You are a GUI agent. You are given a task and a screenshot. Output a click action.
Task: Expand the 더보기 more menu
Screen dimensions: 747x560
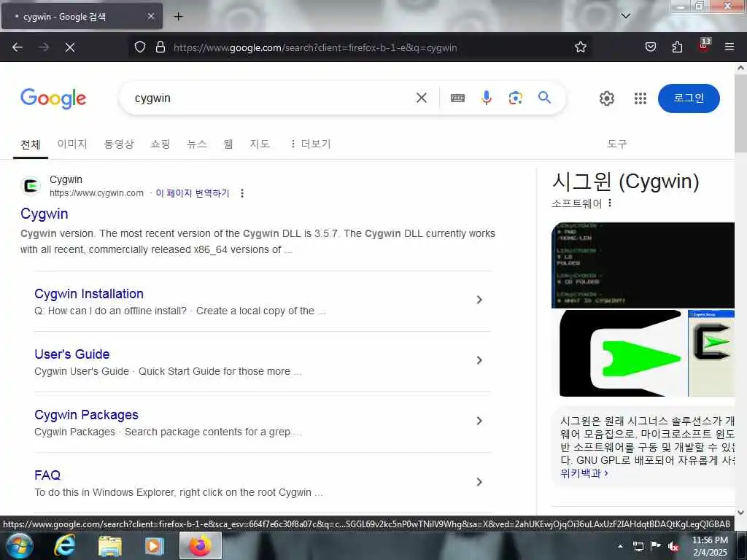pyautogui.click(x=310, y=144)
